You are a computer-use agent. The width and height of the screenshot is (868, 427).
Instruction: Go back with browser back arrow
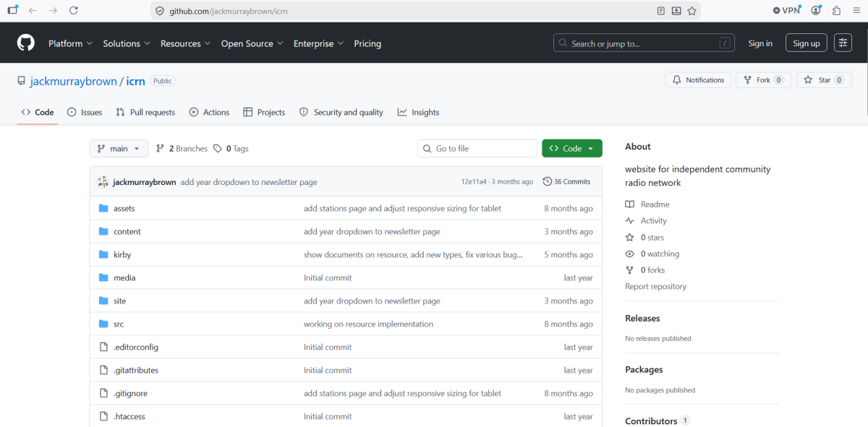tap(33, 11)
